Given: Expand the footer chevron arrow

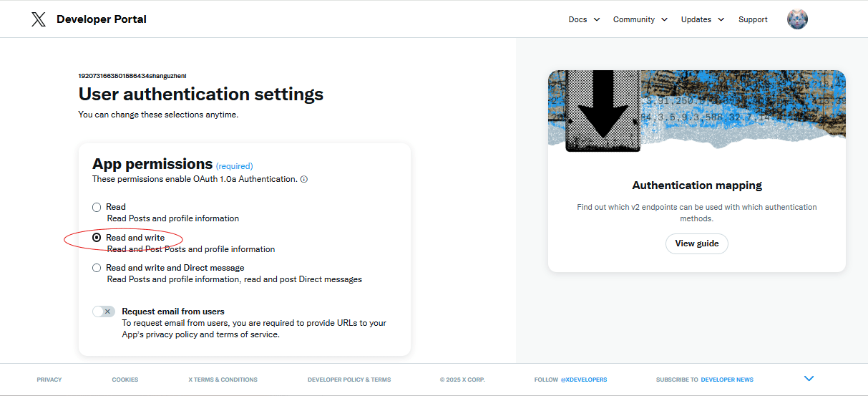Looking at the screenshot, I should pos(809,379).
